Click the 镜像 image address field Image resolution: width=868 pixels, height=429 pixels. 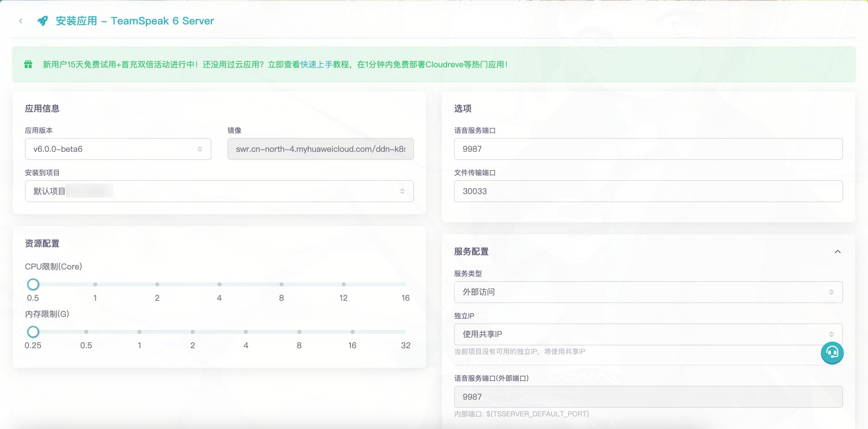click(x=321, y=149)
